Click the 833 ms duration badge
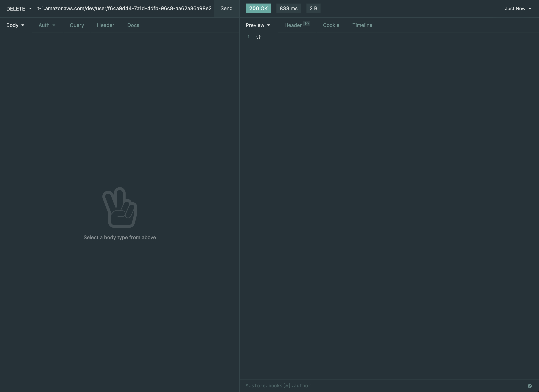Screen dimensions: 539x392 [288, 8]
